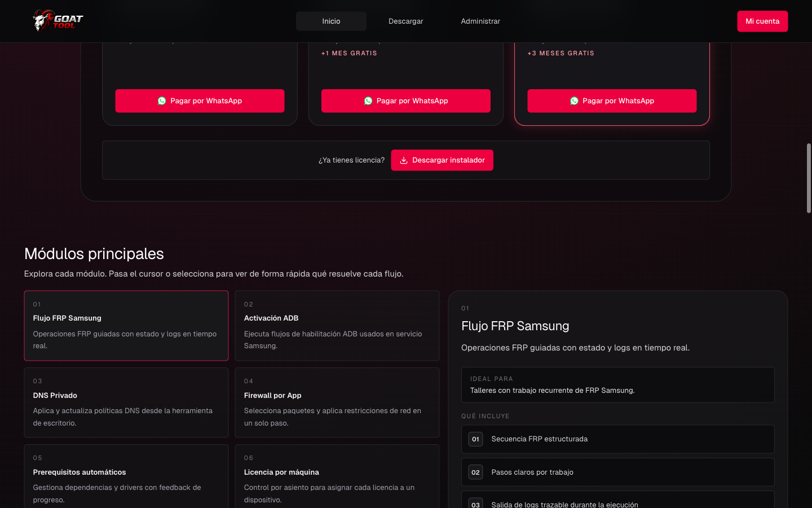Image resolution: width=812 pixels, height=508 pixels.
Task: Select the Flujo FRP Samsung module card
Action: (x=126, y=326)
